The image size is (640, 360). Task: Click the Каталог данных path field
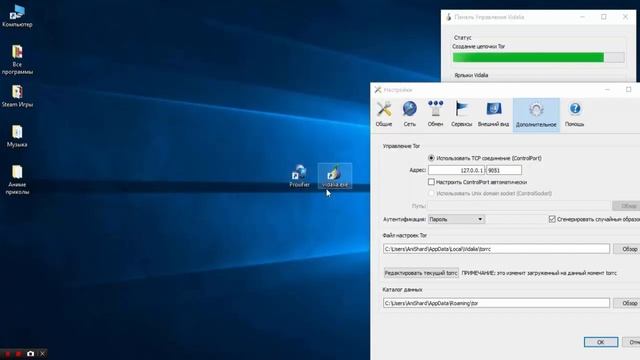click(496, 303)
